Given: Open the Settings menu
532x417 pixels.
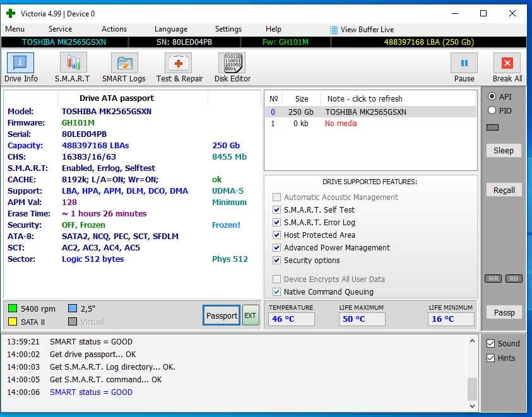Looking at the screenshot, I should coord(228,29).
